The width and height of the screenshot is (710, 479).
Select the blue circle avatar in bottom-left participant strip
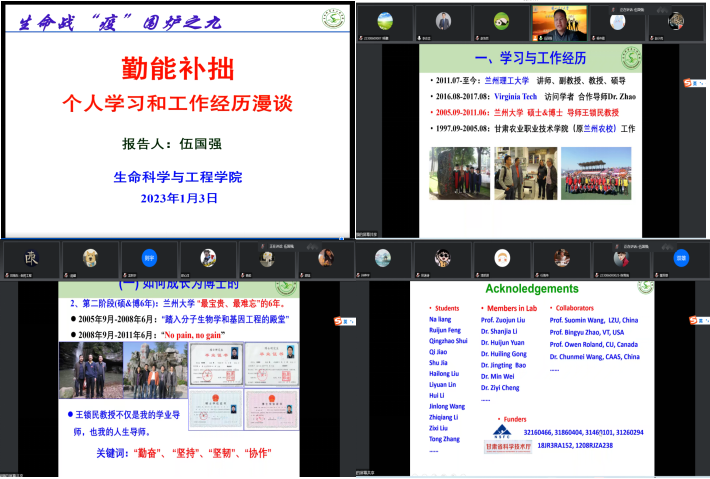coord(149,257)
